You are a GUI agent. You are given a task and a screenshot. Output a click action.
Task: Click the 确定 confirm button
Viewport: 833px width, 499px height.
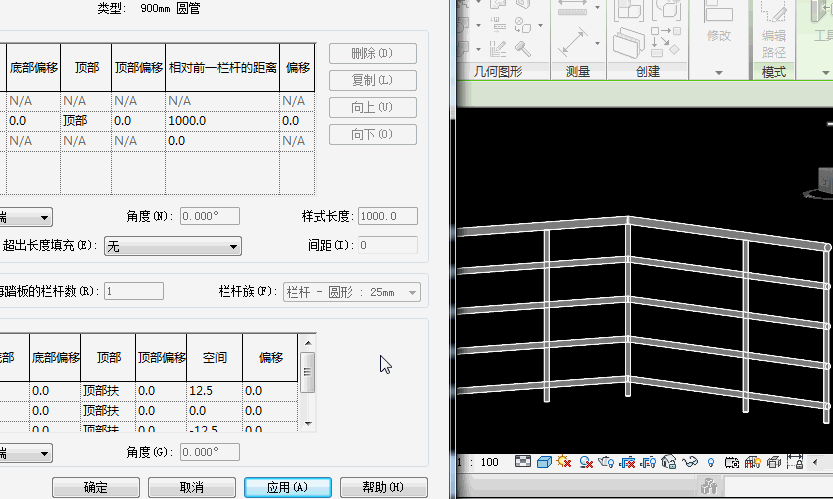point(95,487)
